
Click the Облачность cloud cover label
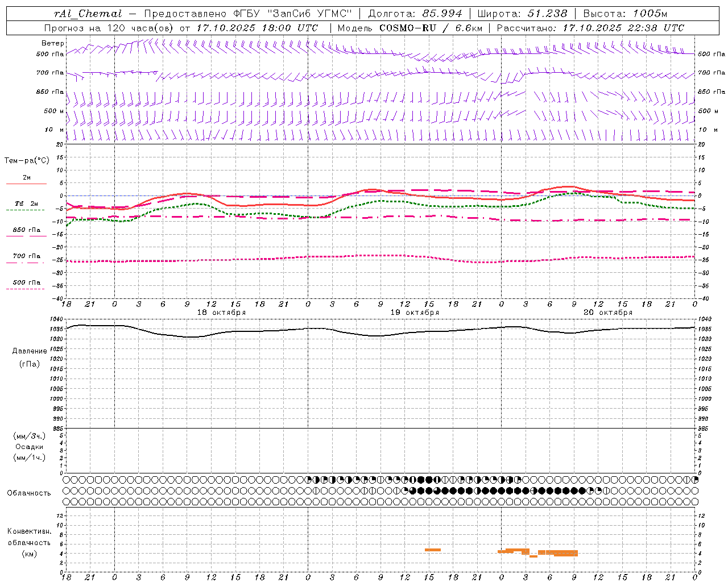(x=29, y=493)
